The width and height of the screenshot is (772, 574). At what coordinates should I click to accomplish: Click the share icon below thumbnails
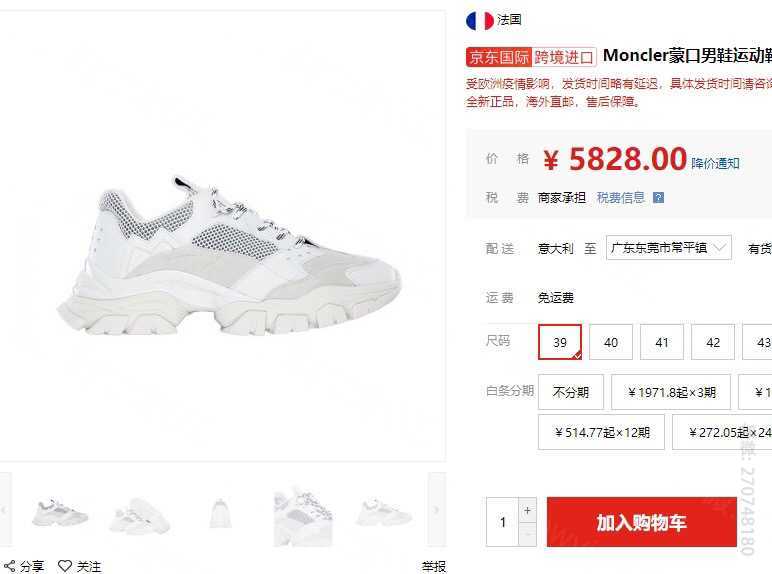pyautogui.click(x=9, y=566)
